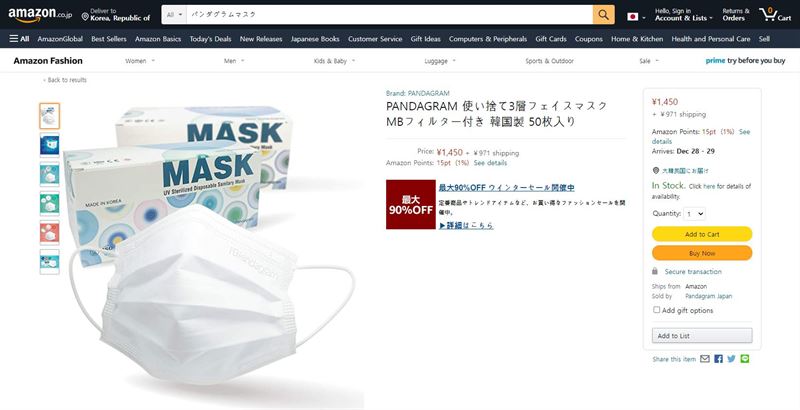Click inside the search text field
The width and height of the screenshot is (800, 410).
pos(389,15)
